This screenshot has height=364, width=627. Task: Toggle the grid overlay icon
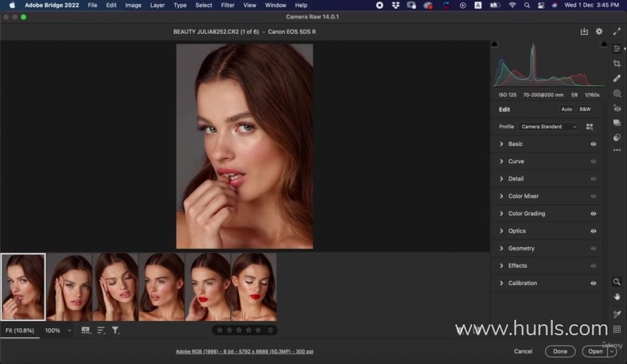(617, 329)
